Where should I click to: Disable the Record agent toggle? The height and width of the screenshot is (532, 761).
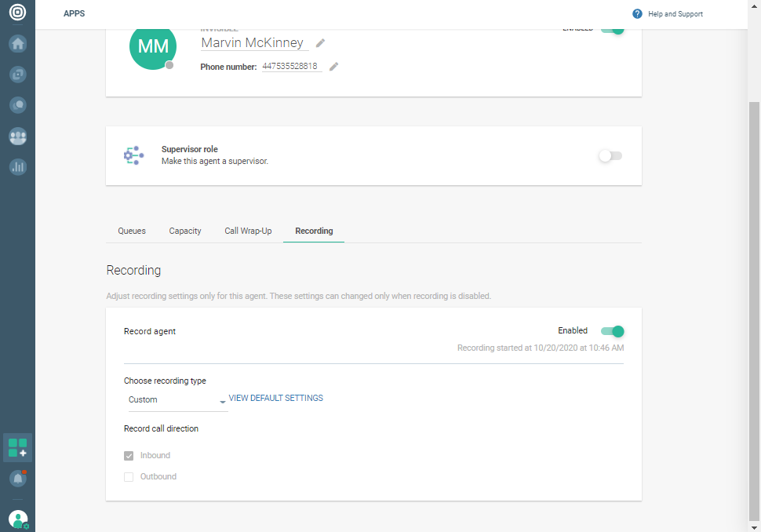(x=612, y=331)
